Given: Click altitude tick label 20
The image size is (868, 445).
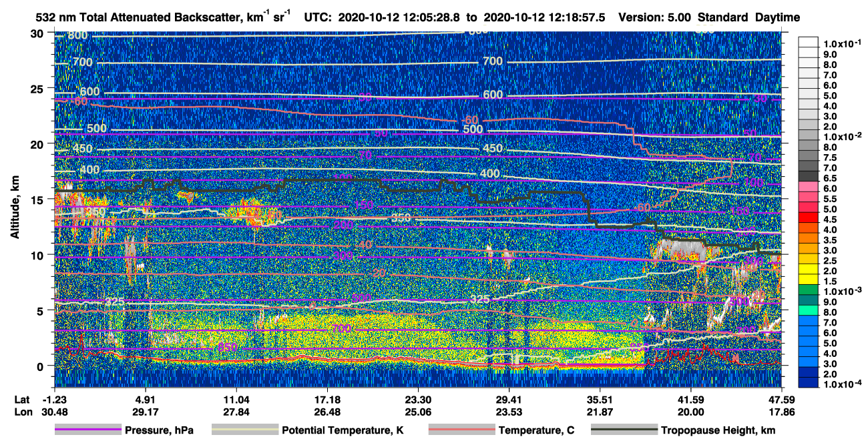Looking at the screenshot, I should (38, 143).
